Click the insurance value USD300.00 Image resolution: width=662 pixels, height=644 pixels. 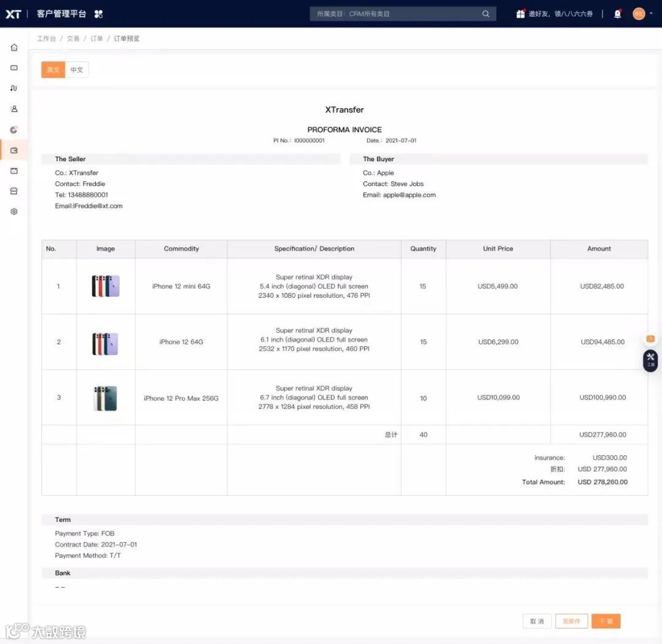610,458
